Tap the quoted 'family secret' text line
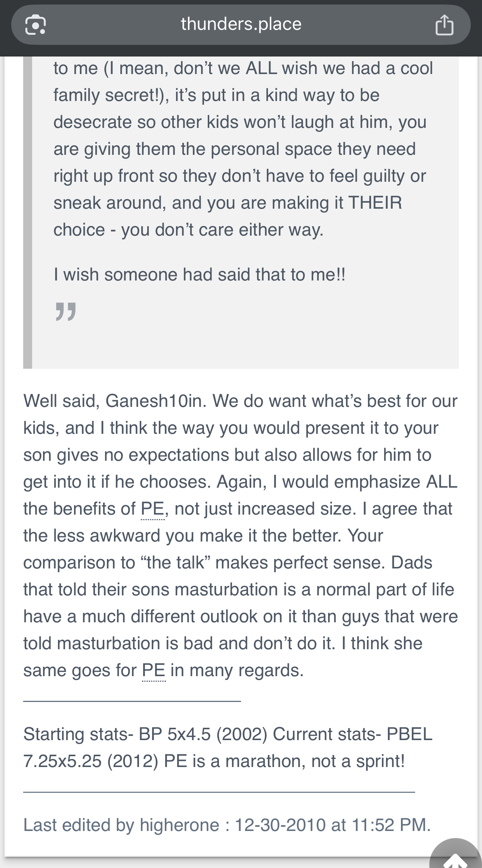 (x=216, y=95)
